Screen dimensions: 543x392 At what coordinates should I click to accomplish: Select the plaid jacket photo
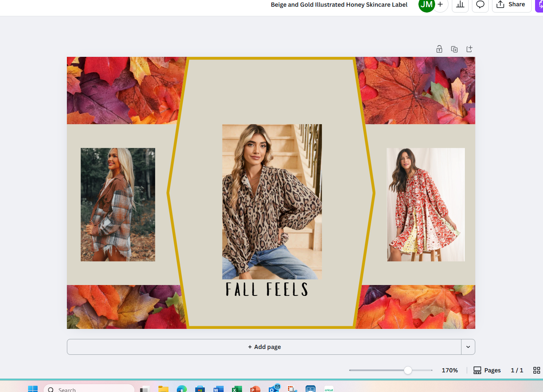118,204
